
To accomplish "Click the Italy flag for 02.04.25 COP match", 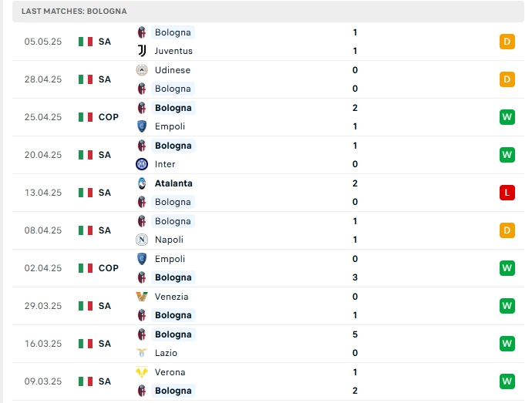I will (86, 268).
